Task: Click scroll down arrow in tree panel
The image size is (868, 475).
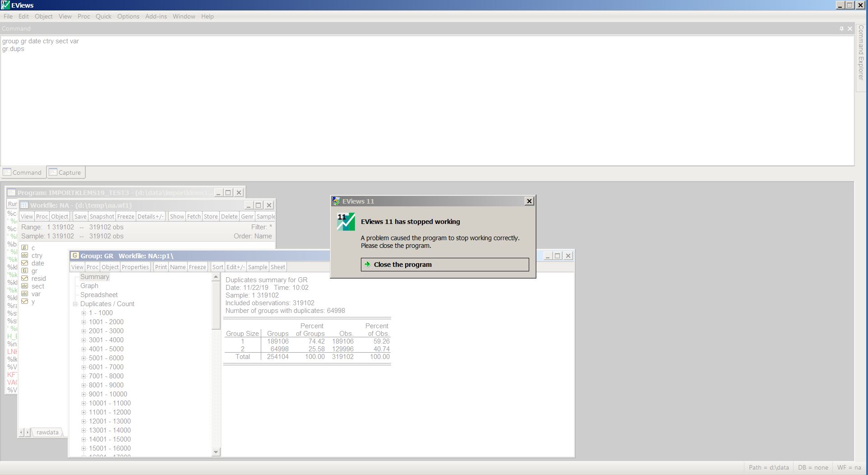Action: coord(216,452)
